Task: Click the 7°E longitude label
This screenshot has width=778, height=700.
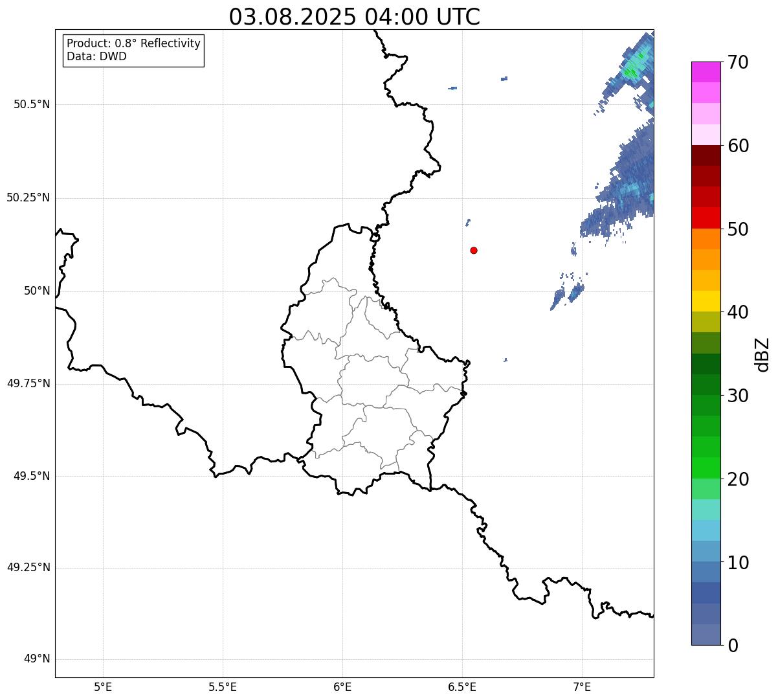Action: click(x=582, y=686)
